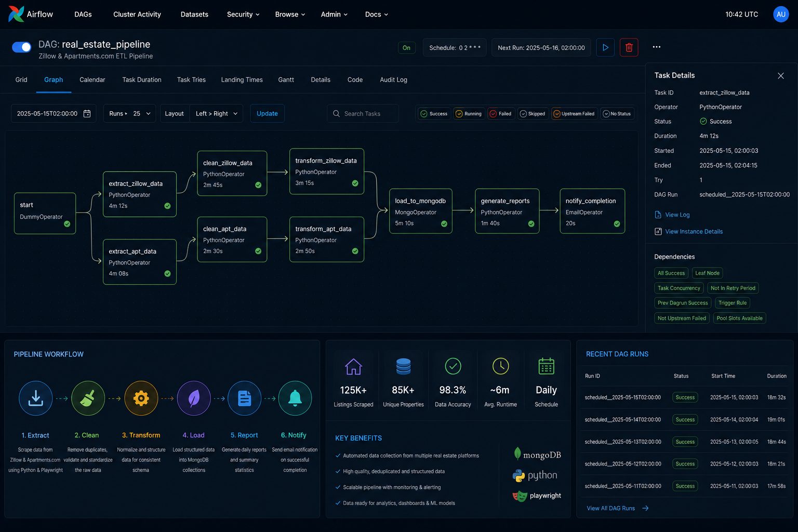The image size is (798, 532).
Task: Toggle the Success status filter
Action: click(x=434, y=114)
